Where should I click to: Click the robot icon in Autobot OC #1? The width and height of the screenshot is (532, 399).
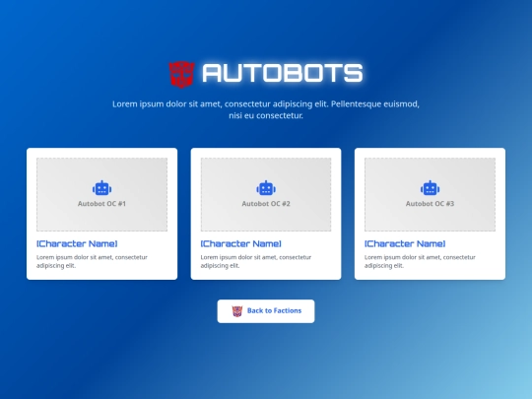[101, 188]
